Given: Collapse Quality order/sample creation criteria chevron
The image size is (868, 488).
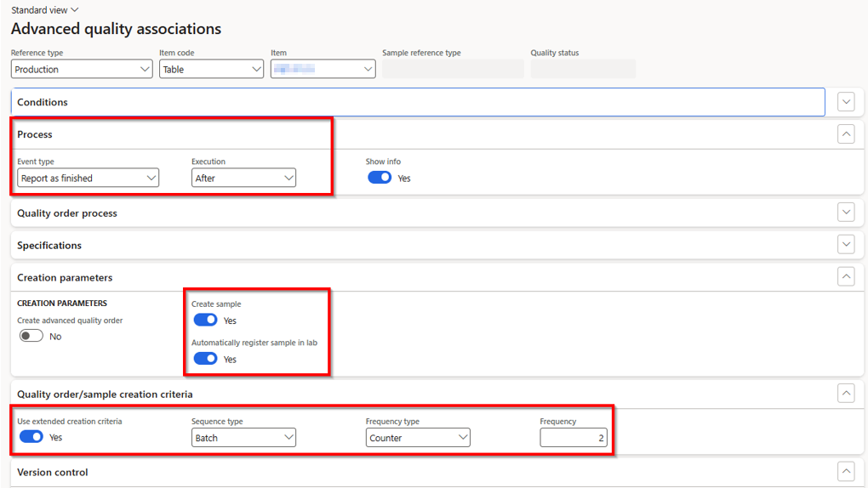Looking at the screenshot, I should click(845, 394).
